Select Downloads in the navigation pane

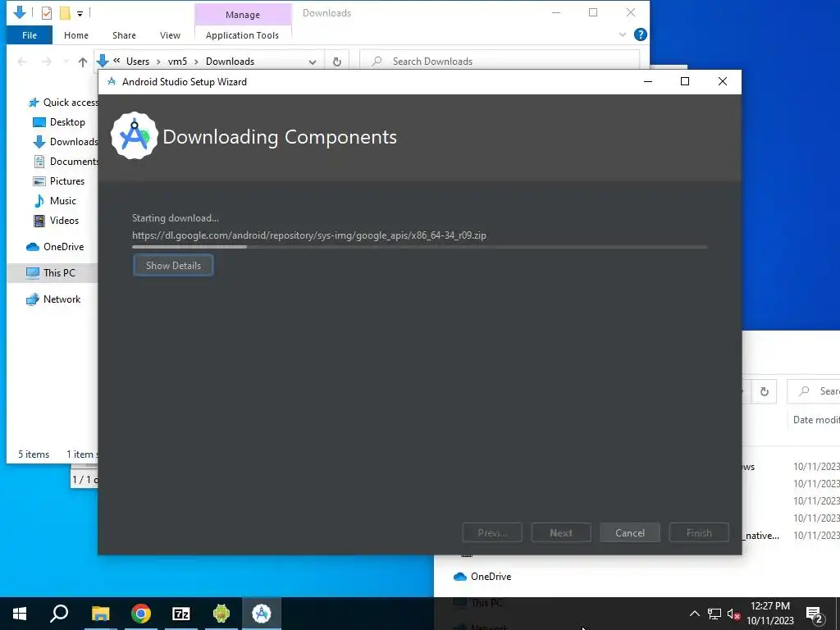[66, 141]
